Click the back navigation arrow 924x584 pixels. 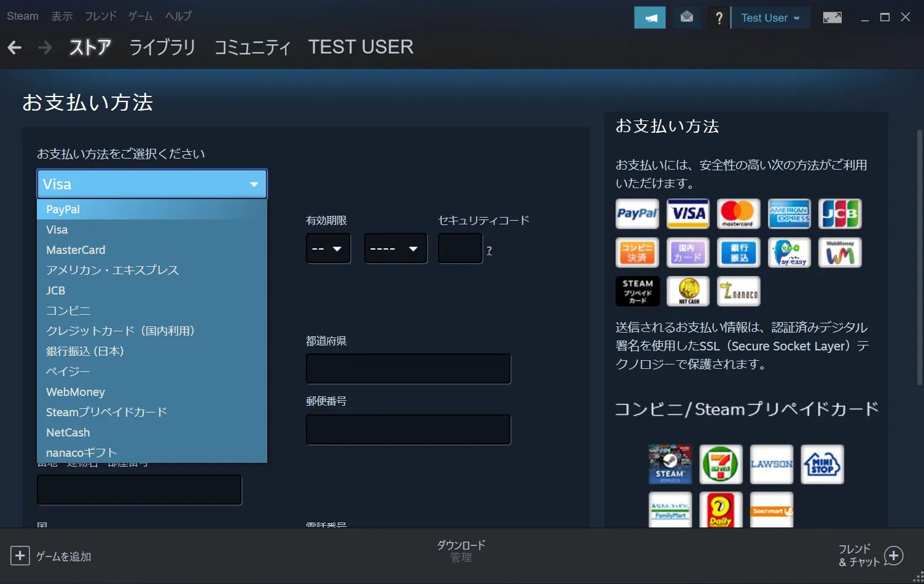[15, 47]
